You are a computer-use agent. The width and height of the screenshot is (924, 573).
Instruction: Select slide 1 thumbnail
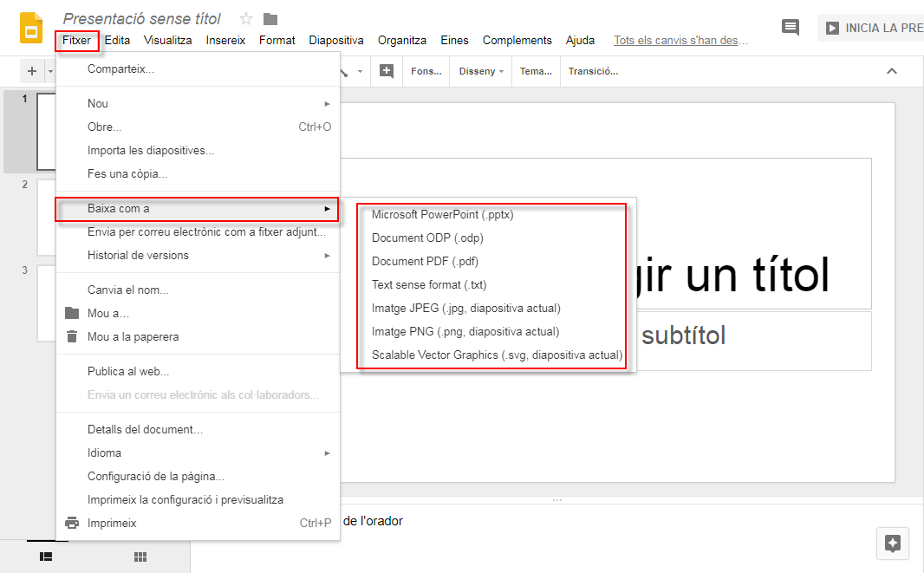coord(47,132)
